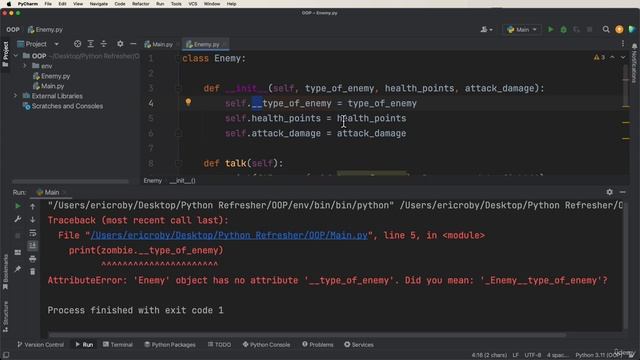Clear all output with the trash icon
The height and width of the screenshot is (360, 640).
click(33, 271)
